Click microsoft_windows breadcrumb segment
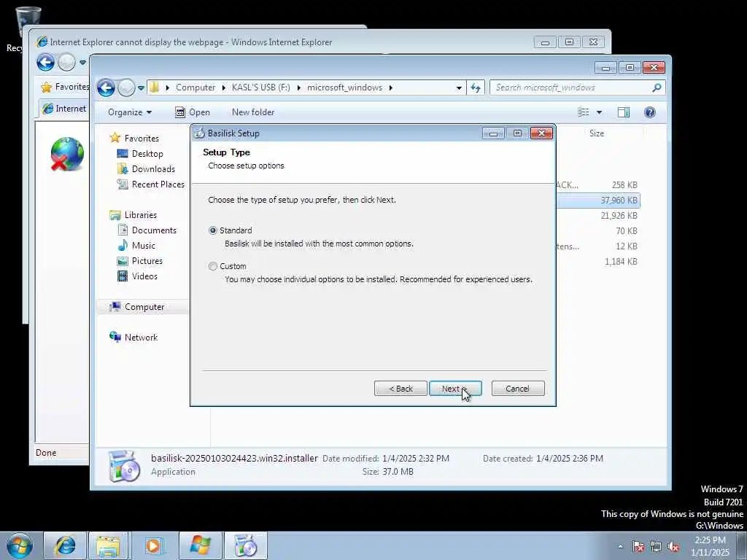This screenshot has height=560, width=747. (x=344, y=87)
